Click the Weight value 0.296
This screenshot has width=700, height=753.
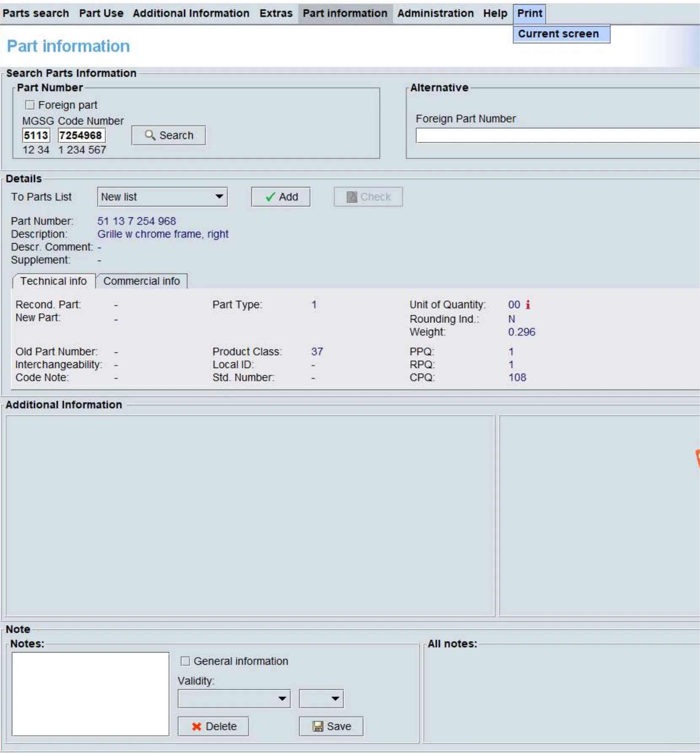[522, 332]
